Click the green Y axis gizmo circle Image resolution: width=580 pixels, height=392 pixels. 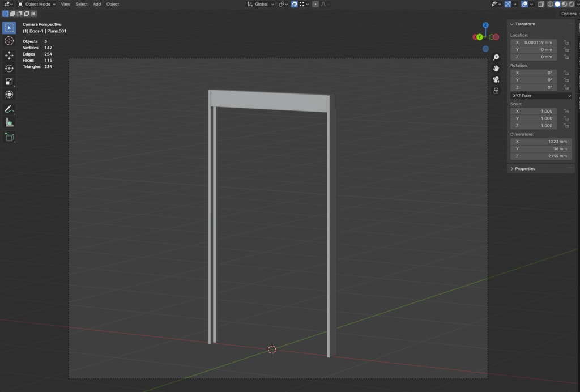479,37
